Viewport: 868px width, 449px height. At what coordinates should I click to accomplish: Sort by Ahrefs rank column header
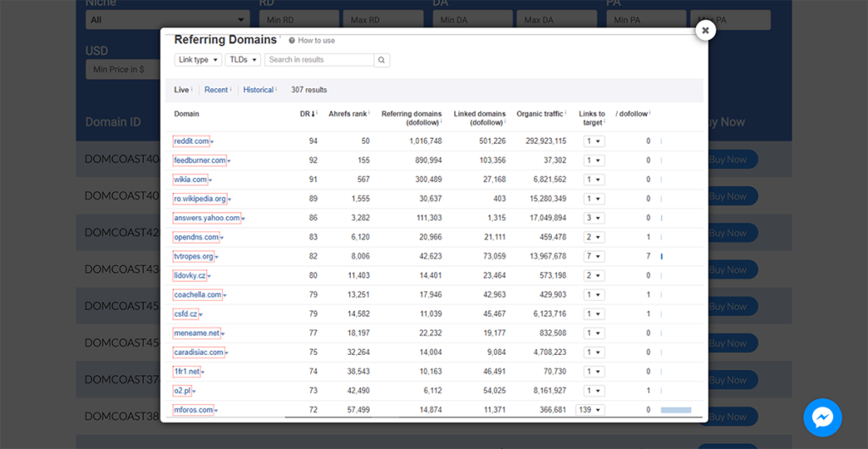348,114
